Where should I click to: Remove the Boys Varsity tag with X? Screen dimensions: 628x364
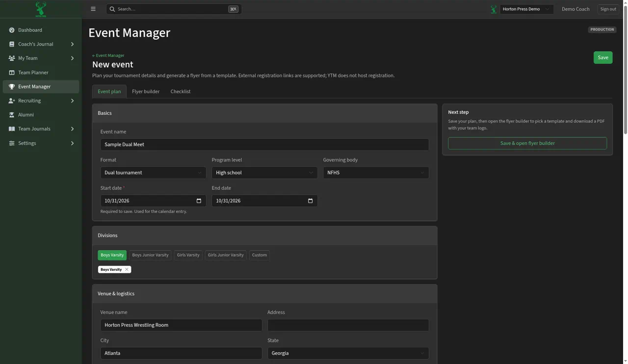(127, 269)
